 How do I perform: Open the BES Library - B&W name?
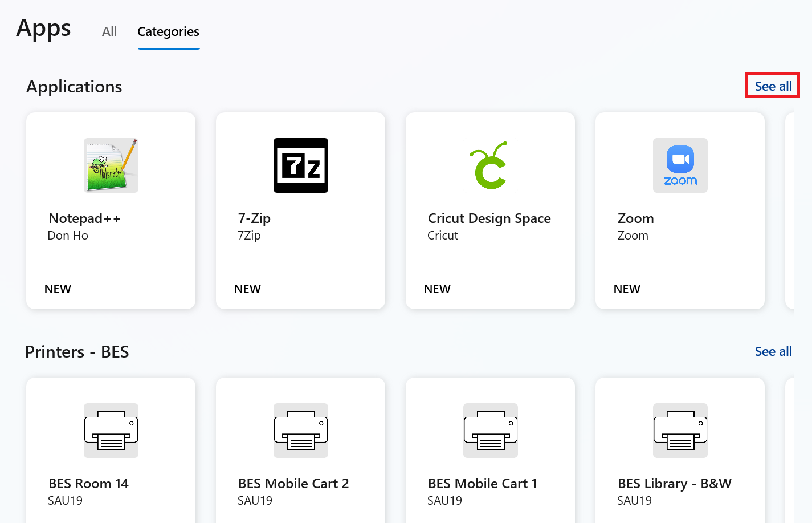675,484
